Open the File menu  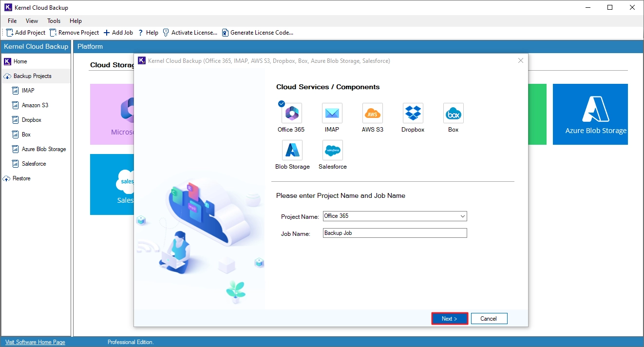pyautogui.click(x=12, y=21)
